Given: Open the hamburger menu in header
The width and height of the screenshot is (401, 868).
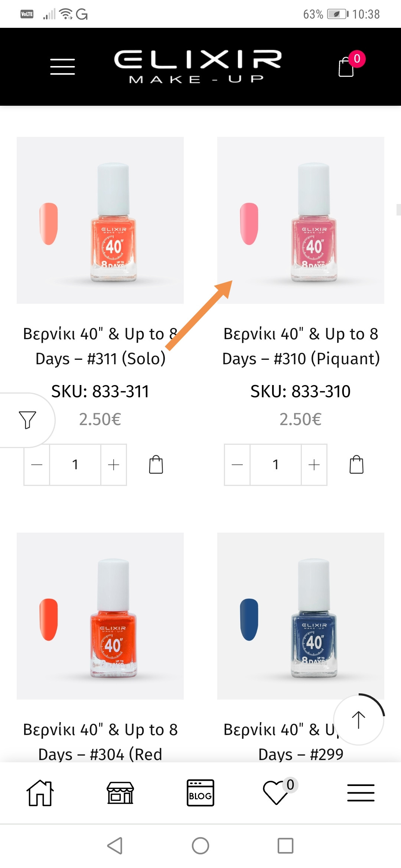Looking at the screenshot, I should (62, 67).
